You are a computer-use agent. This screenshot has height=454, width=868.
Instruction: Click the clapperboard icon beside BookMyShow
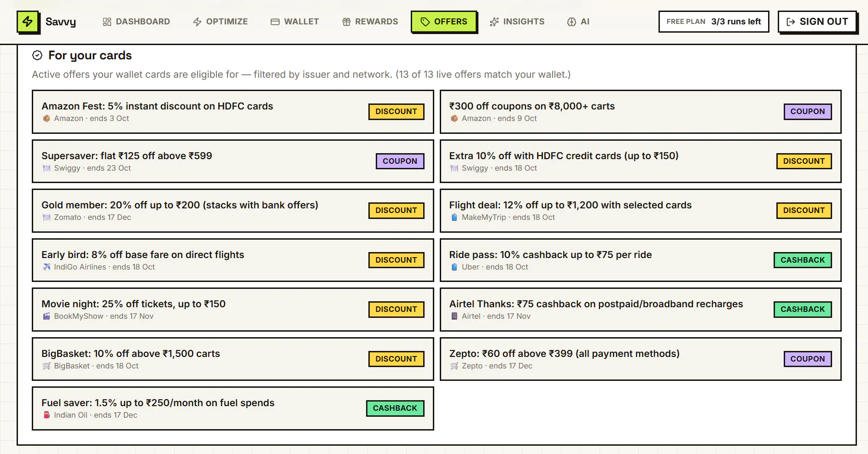47,316
